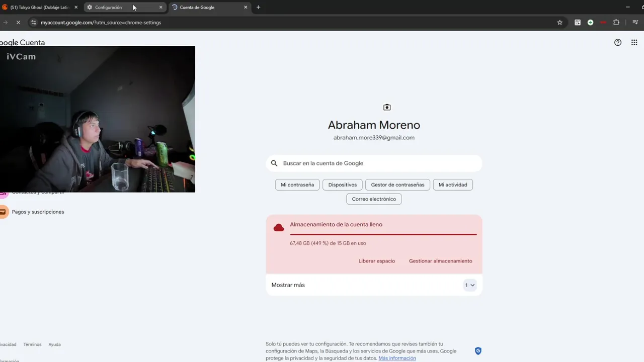Click the green plus extension icon
Screen dimensions: 644x362
(590, 23)
